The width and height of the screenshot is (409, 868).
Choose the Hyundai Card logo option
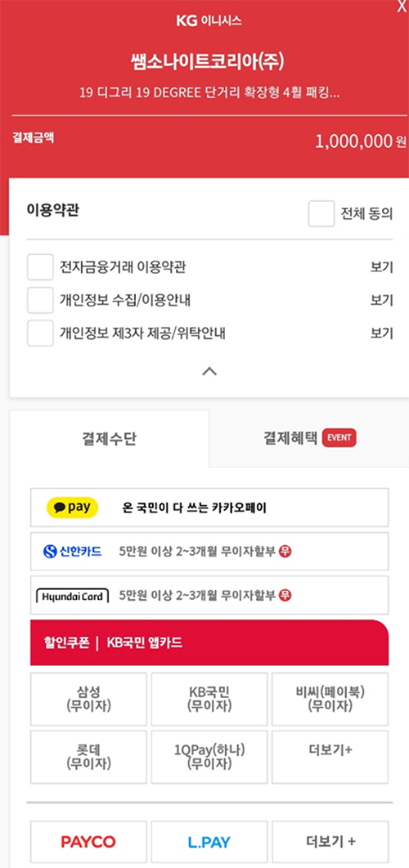click(x=72, y=596)
